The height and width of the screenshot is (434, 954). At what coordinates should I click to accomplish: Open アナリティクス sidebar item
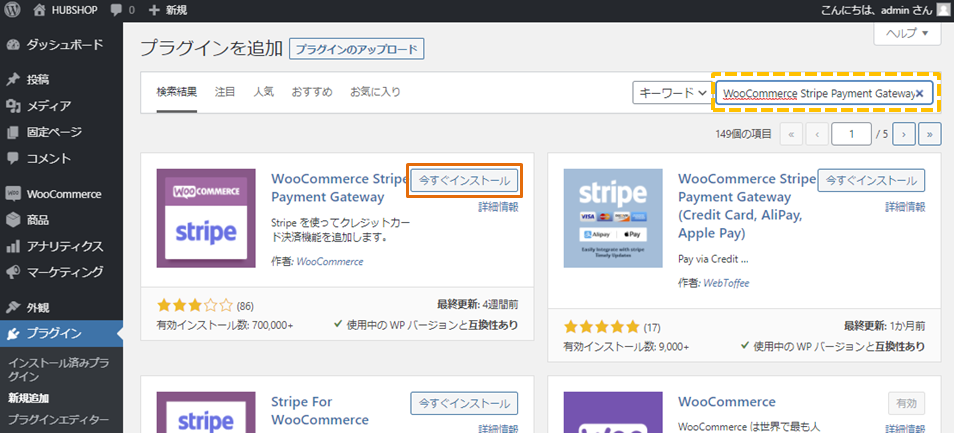click(61, 247)
